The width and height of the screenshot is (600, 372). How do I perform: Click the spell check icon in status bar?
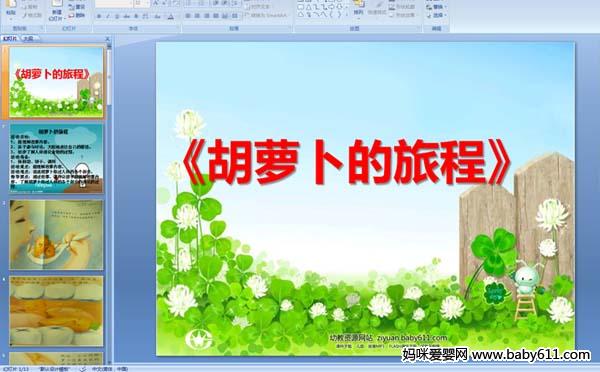click(83, 369)
